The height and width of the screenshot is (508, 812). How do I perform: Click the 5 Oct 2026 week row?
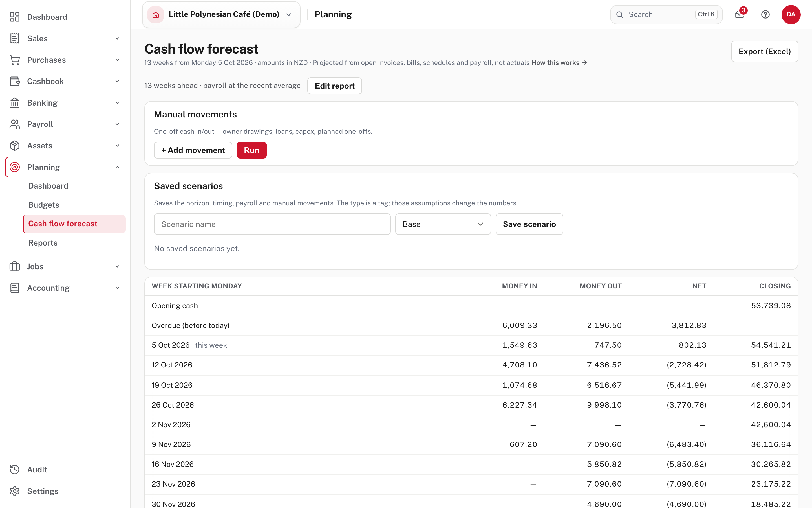[x=471, y=345]
